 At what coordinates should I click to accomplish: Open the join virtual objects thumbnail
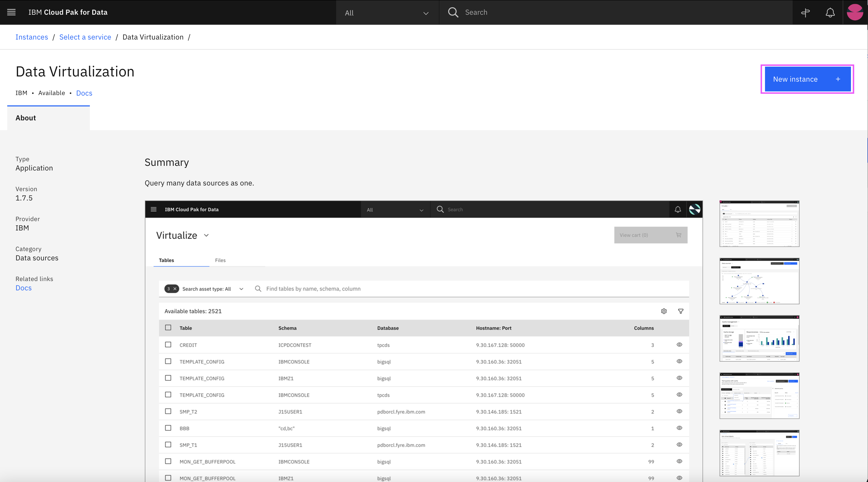tap(760, 453)
